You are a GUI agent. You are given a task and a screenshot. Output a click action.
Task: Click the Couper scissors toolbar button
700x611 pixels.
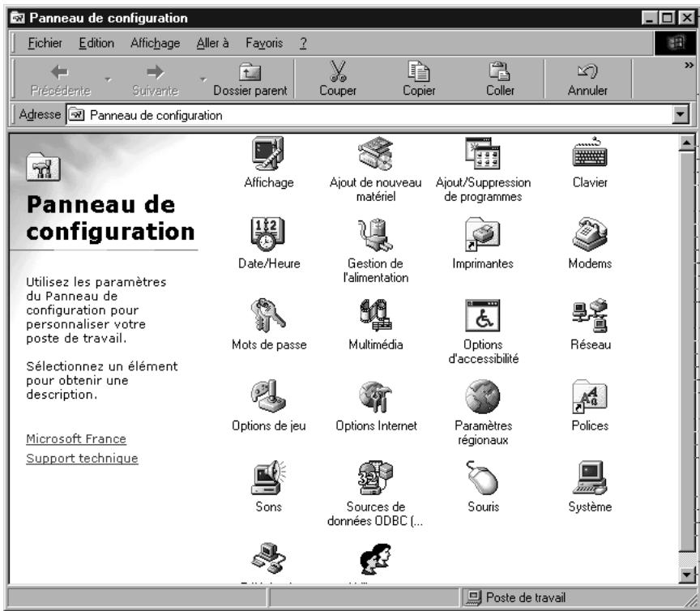tap(338, 79)
